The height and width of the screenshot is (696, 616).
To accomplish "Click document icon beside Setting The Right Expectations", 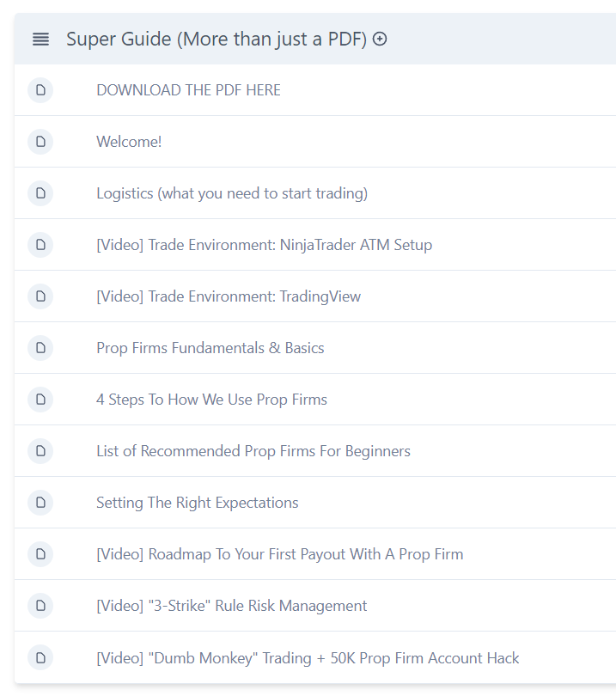I will tap(40, 503).
